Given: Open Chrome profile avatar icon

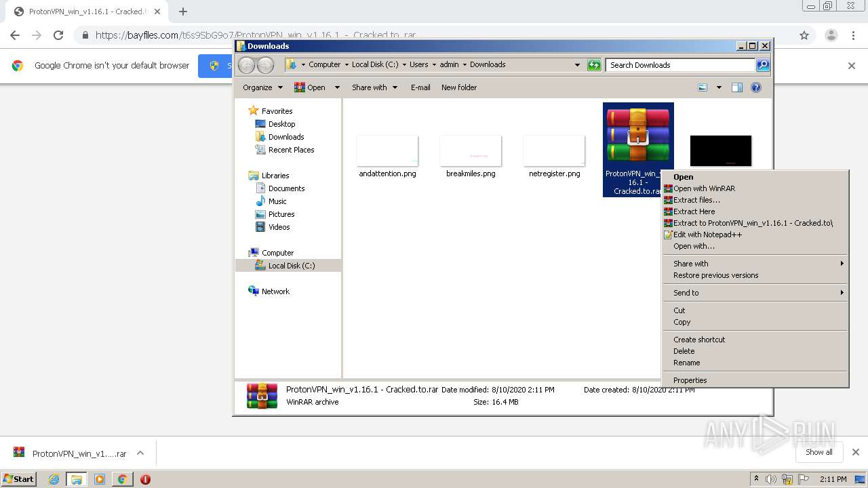Looking at the screenshot, I should coord(831,35).
